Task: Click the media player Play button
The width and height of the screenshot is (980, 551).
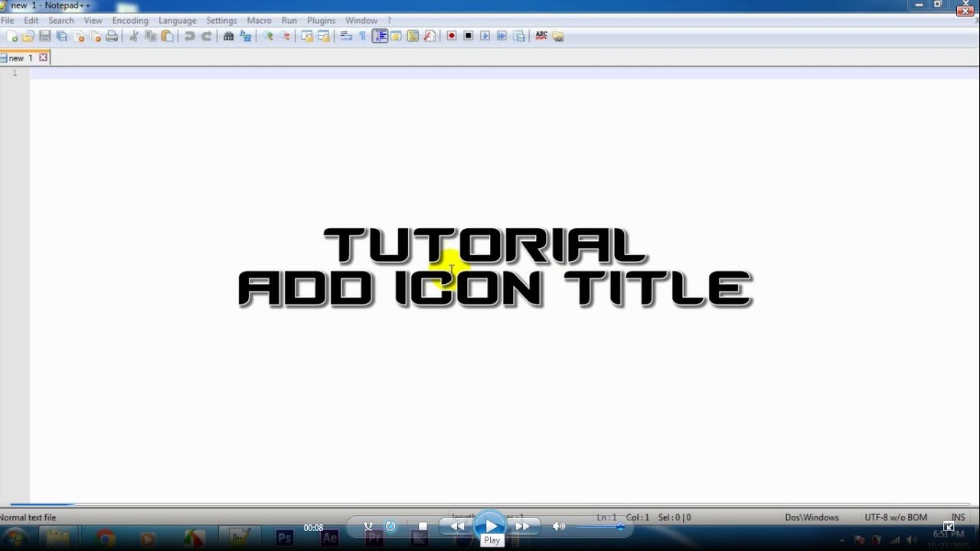Action: pos(490,527)
